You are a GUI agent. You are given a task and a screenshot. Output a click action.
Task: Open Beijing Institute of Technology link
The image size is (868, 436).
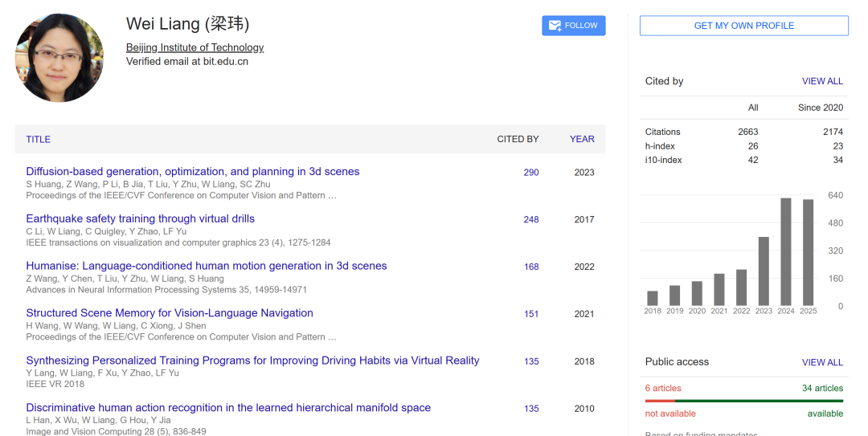194,47
